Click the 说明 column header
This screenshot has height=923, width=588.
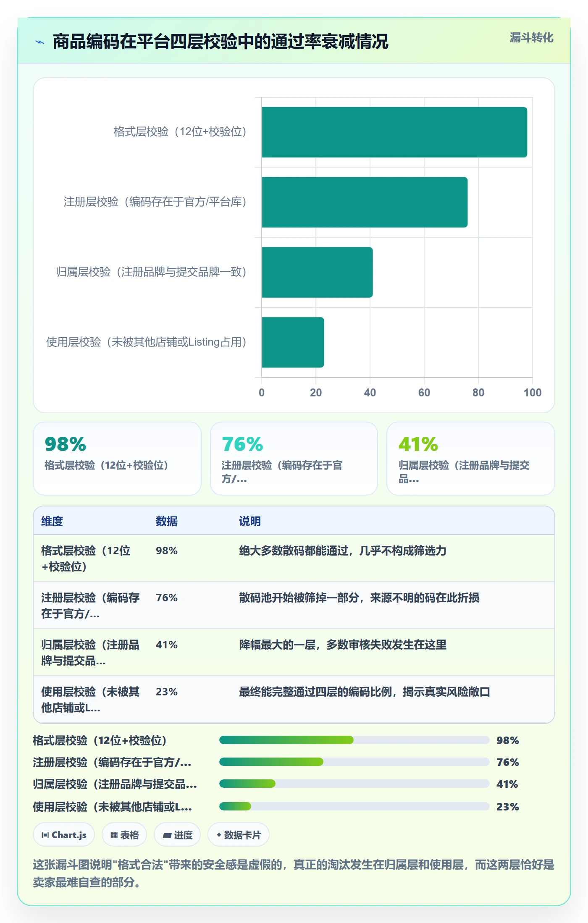(250, 521)
